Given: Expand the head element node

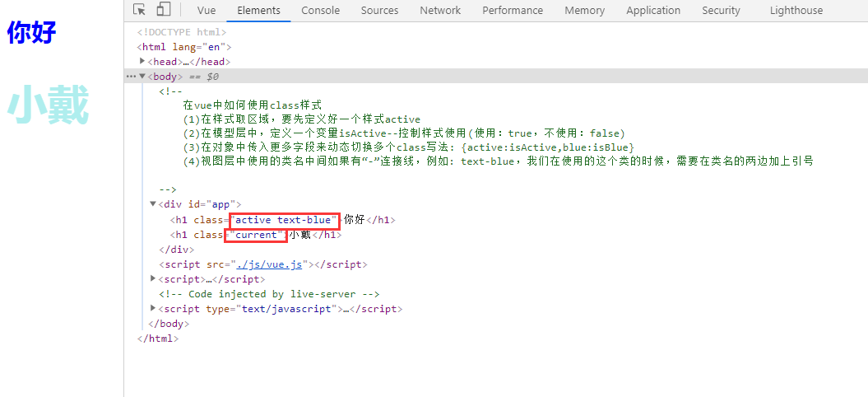Looking at the screenshot, I should pos(143,62).
